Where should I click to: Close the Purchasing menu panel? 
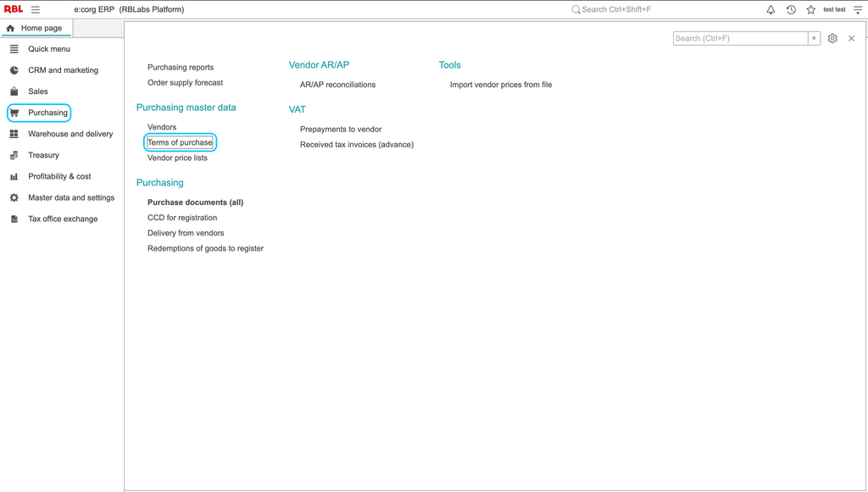(x=851, y=38)
